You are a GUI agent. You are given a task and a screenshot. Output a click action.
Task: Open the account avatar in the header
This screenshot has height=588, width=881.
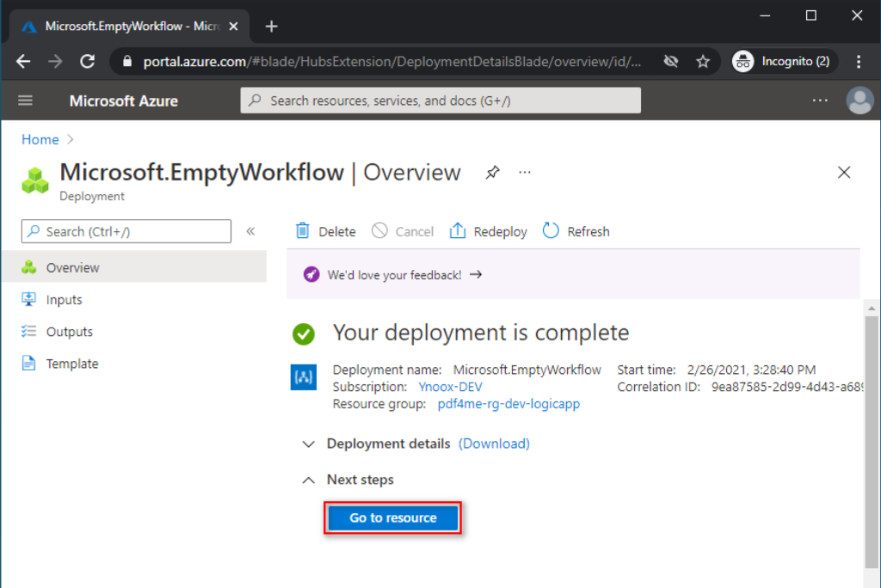[x=859, y=101]
